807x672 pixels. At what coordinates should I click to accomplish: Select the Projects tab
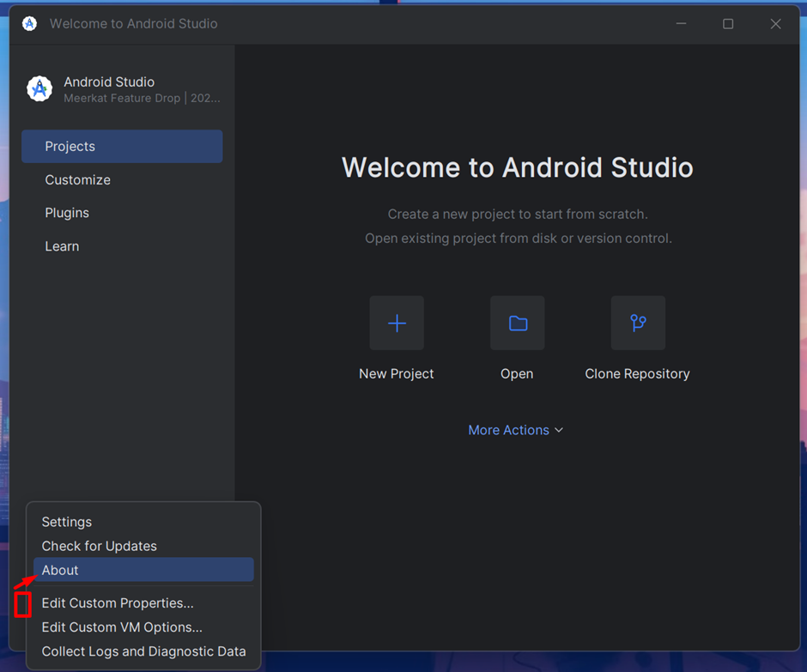click(122, 147)
